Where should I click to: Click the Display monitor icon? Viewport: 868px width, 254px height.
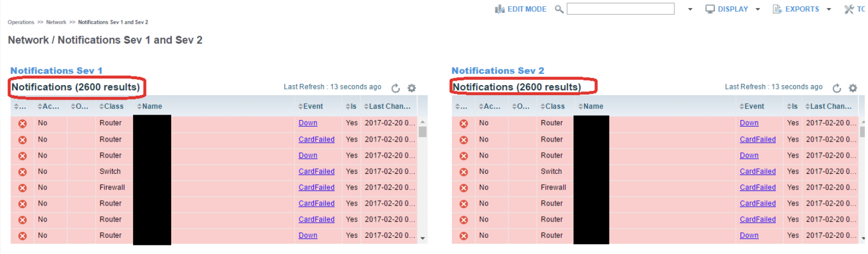pos(710,9)
